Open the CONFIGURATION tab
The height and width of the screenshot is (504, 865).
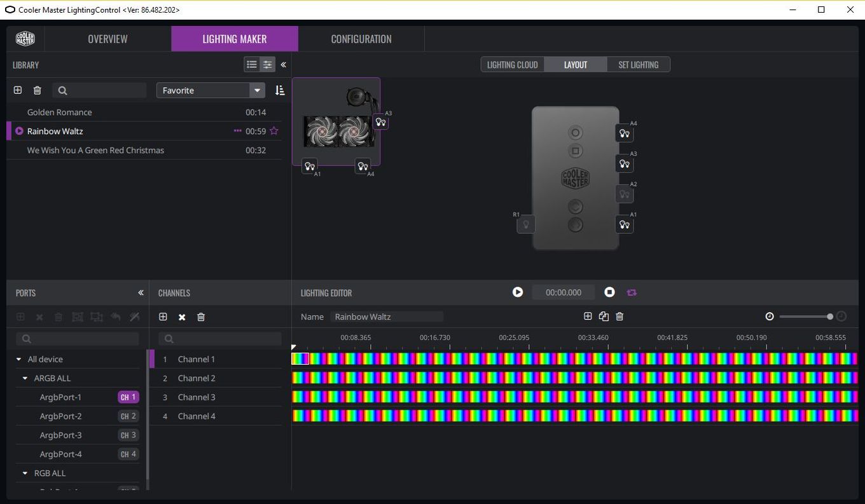pos(361,39)
